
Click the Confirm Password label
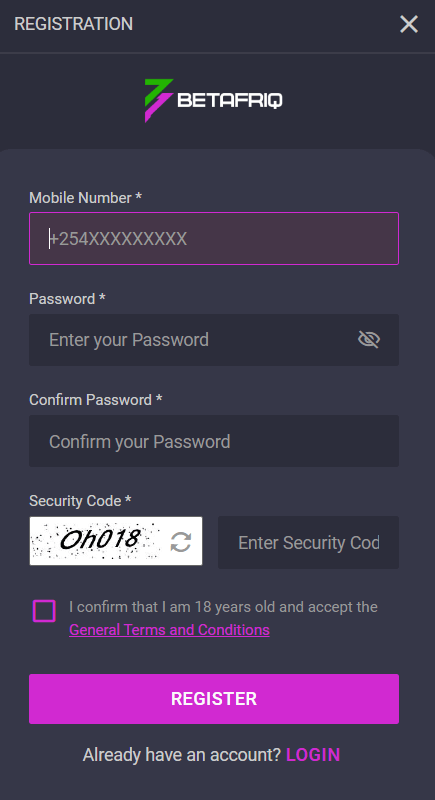point(95,400)
